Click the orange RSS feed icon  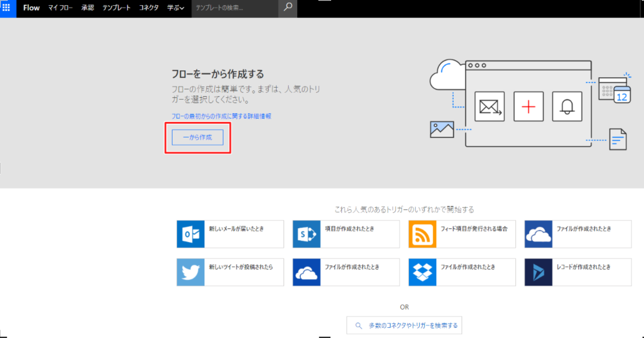(x=422, y=234)
